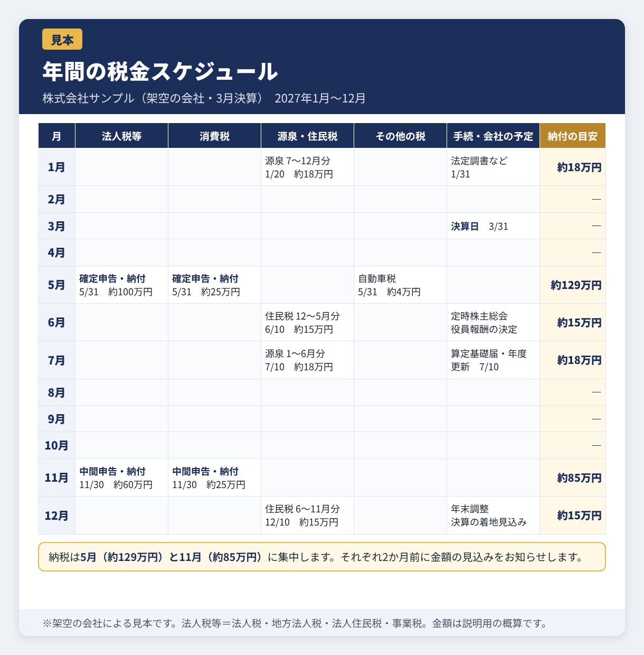Select the 8月 row label
Image resolution: width=644 pixels, height=655 pixels.
(x=56, y=392)
